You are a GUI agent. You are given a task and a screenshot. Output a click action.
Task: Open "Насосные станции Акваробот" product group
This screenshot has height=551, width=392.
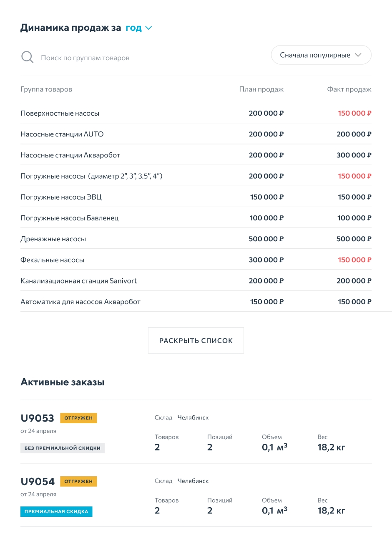[70, 155]
